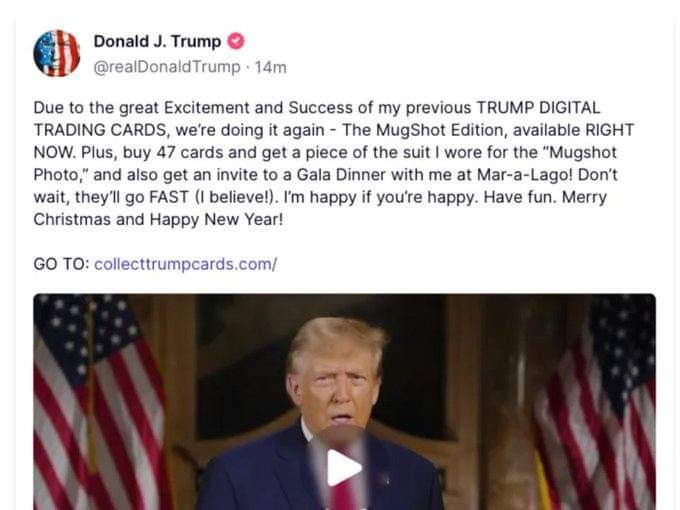Open the "Donald J. Trump" display name
The height and width of the screenshot is (510, 680).
[x=157, y=41]
